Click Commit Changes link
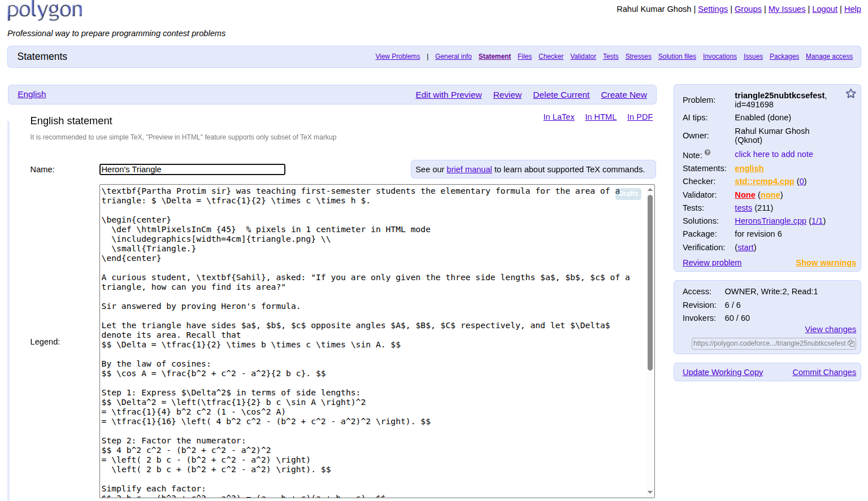 pyautogui.click(x=824, y=372)
